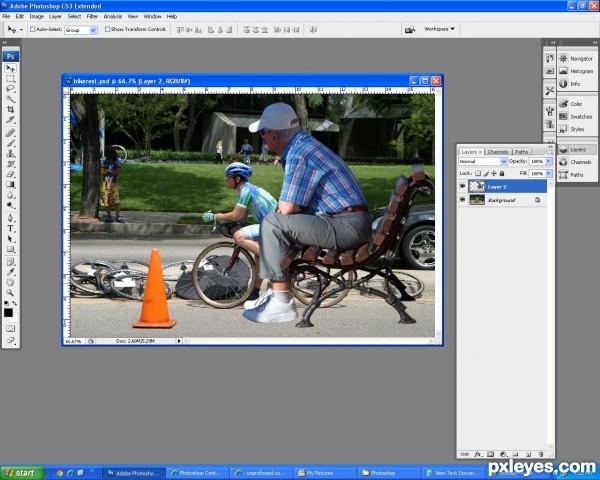
Task: Select the Path Selection tool
Action: pos(10,239)
